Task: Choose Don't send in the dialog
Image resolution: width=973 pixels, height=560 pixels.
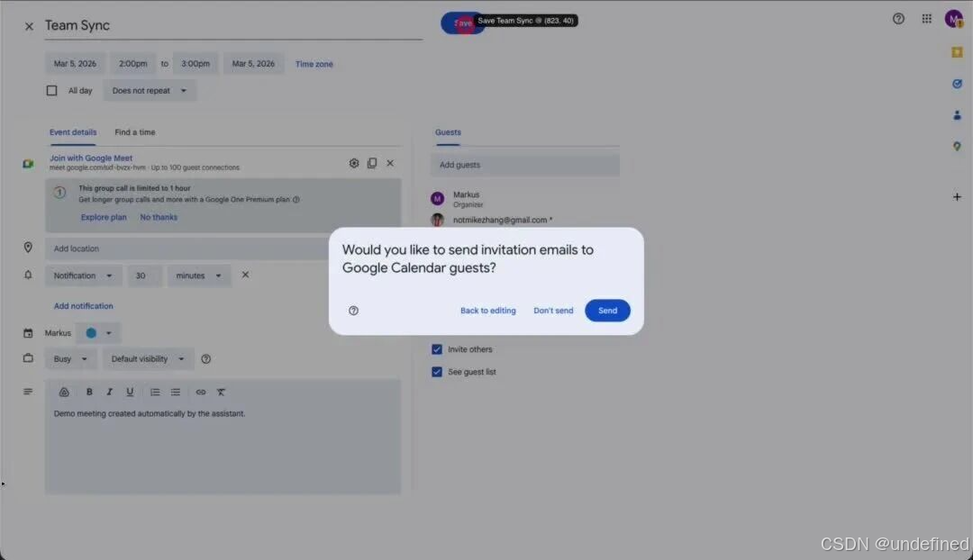Action: [553, 310]
